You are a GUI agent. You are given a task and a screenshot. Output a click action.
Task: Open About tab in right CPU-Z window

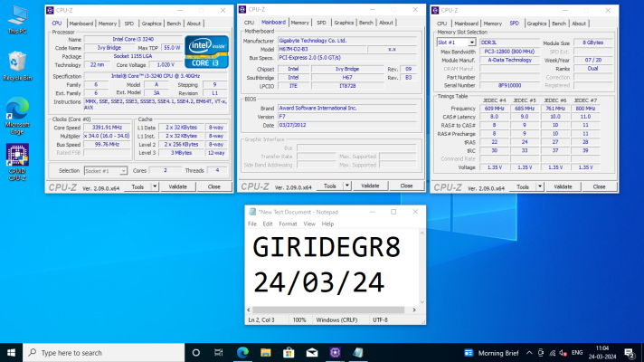pos(579,24)
